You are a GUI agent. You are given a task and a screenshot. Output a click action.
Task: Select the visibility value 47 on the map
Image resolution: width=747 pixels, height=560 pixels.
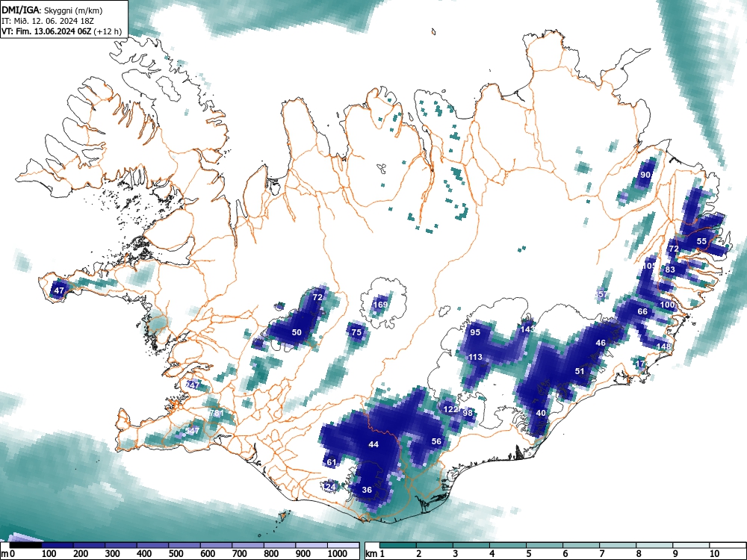(x=59, y=290)
